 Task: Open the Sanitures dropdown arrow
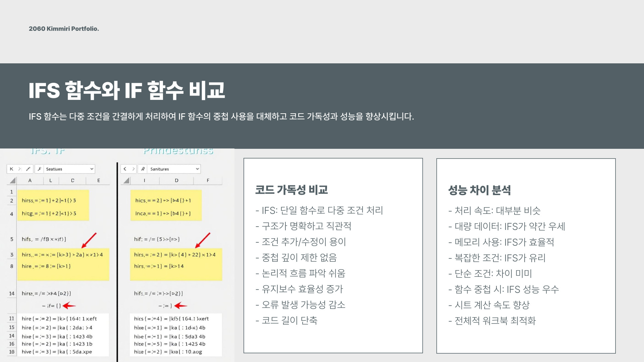[x=197, y=169]
